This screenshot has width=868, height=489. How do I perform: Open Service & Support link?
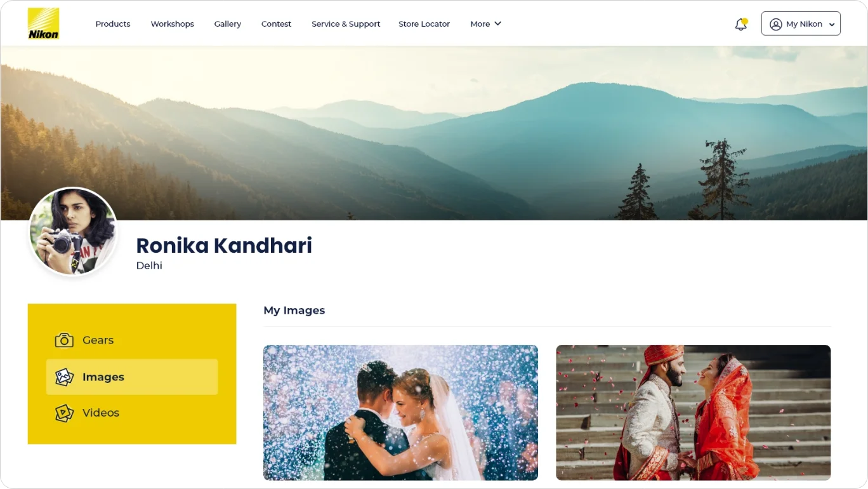[346, 23]
